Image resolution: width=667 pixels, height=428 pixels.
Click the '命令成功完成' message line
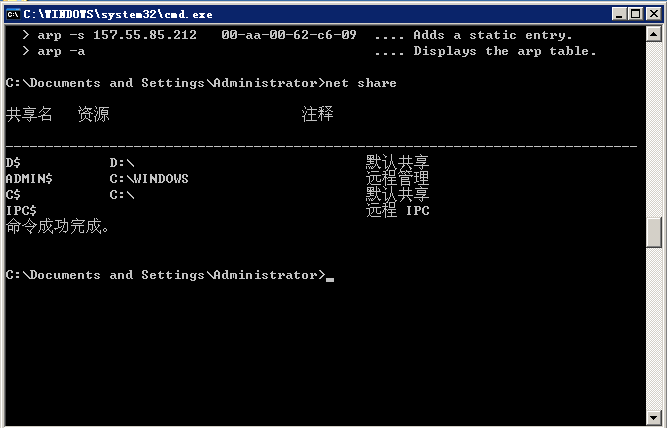[x=57, y=227]
